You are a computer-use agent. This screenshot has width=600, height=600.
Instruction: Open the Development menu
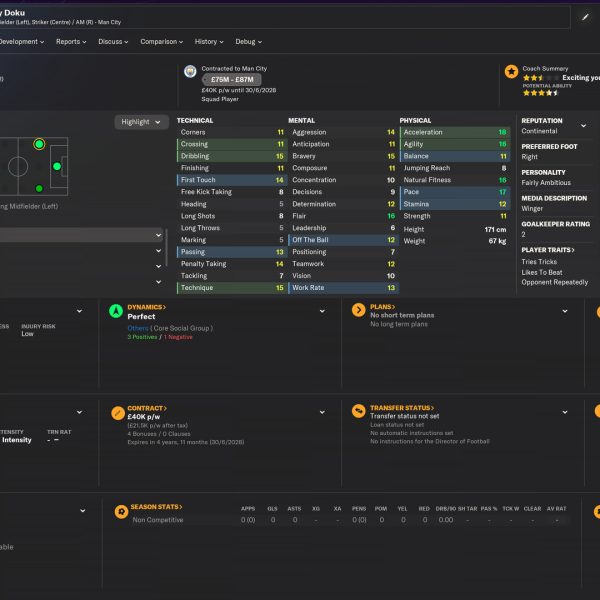(22, 42)
